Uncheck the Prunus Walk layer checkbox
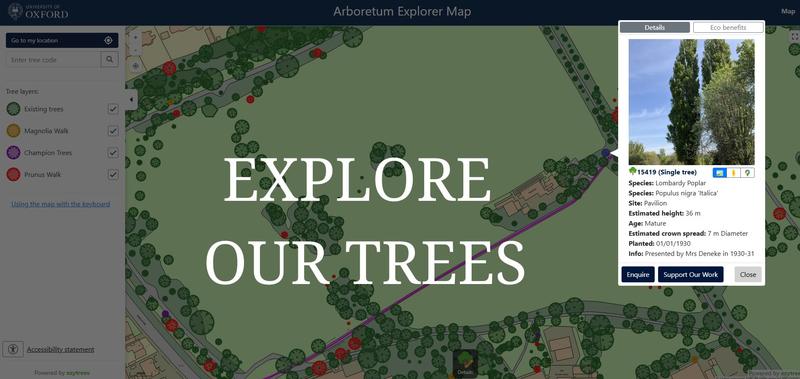The height and width of the screenshot is (379, 800). [113, 174]
